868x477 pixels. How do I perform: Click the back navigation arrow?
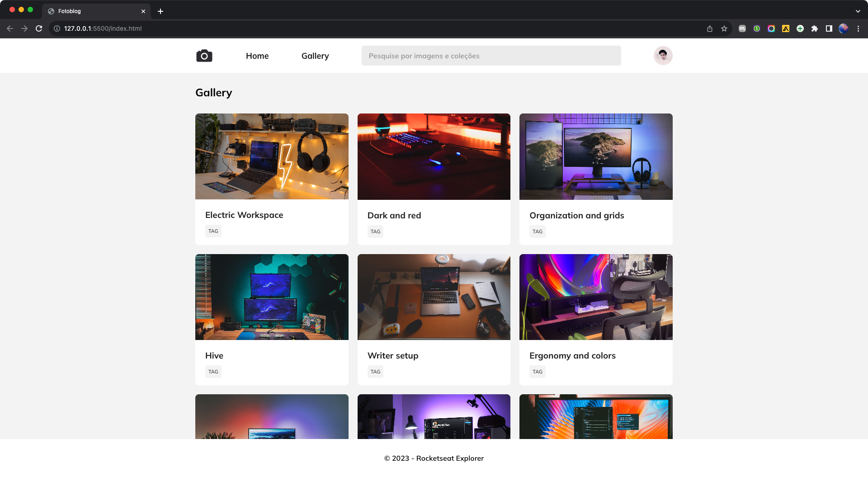10,28
